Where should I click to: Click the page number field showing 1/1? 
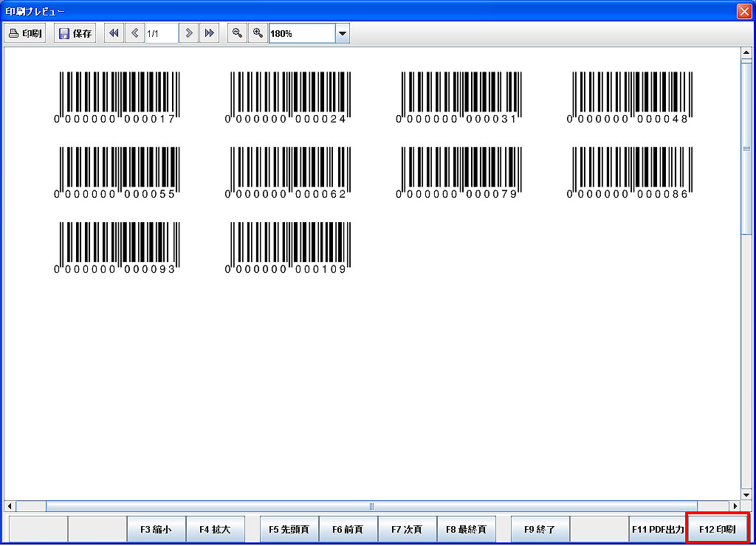(x=161, y=34)
